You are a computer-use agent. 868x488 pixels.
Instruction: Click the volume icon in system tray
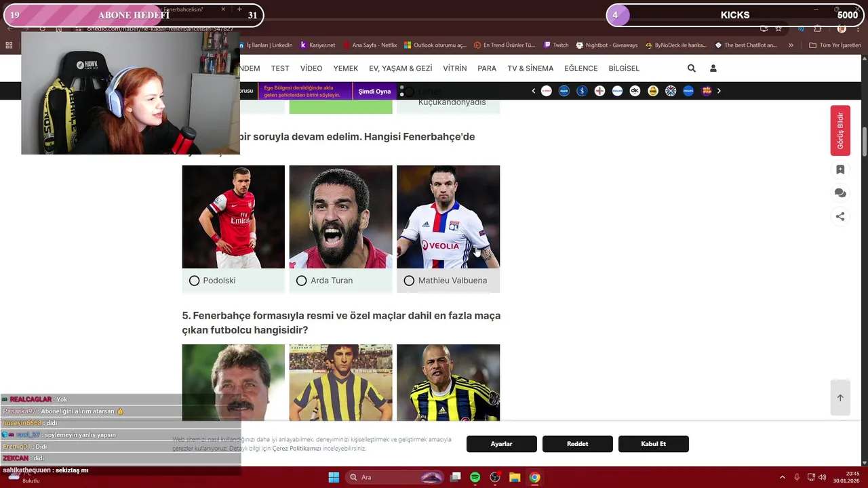pyautogui.click(x=822, y=477)
